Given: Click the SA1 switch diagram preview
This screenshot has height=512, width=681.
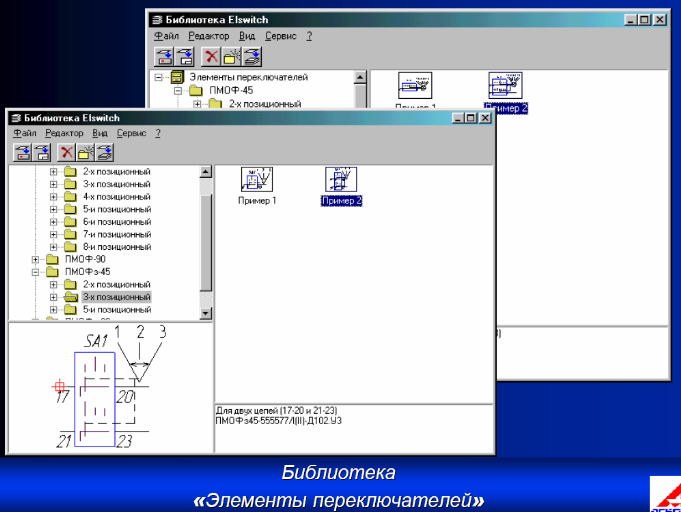Looking at the screenshot, I should pos(109,387).
